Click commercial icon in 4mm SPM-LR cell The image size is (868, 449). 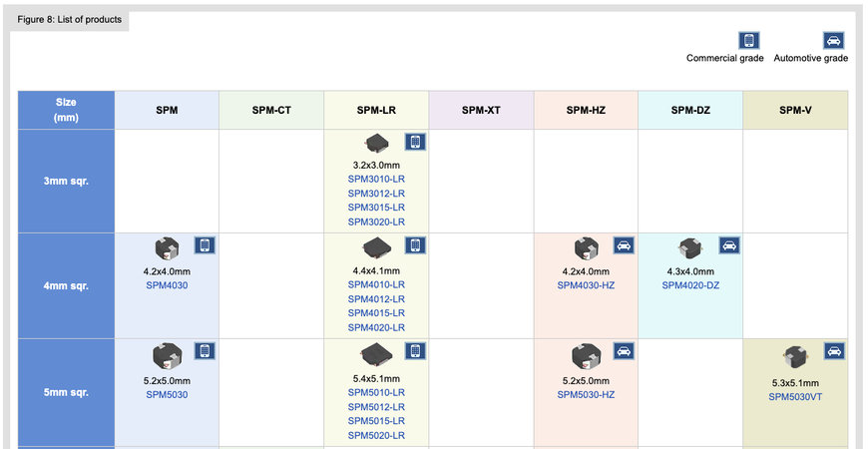[415, 245]
